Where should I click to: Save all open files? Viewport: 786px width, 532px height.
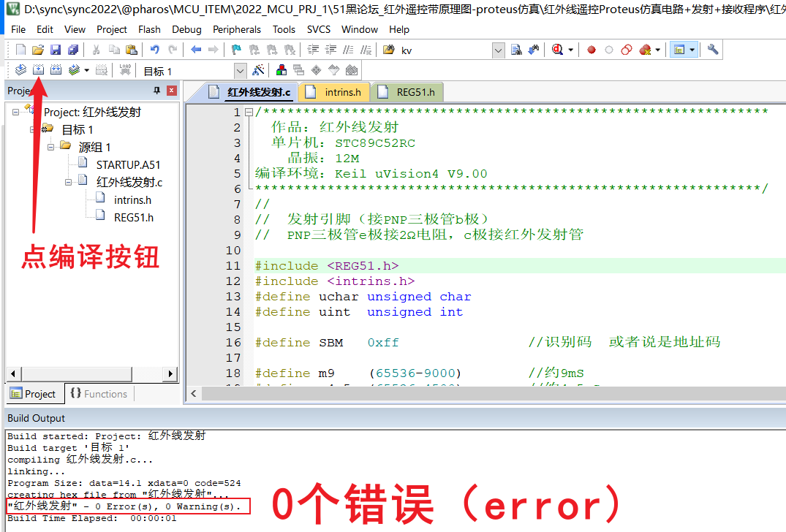(72, 49)
